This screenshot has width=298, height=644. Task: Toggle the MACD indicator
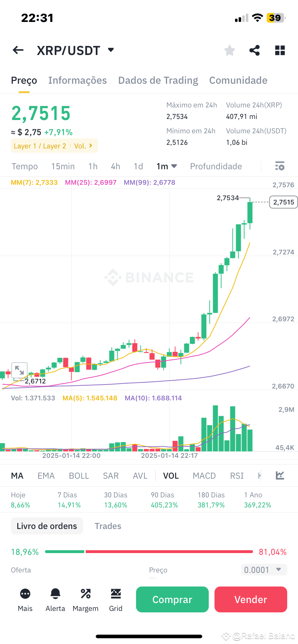pyautogui.click(x=204, y=475)
